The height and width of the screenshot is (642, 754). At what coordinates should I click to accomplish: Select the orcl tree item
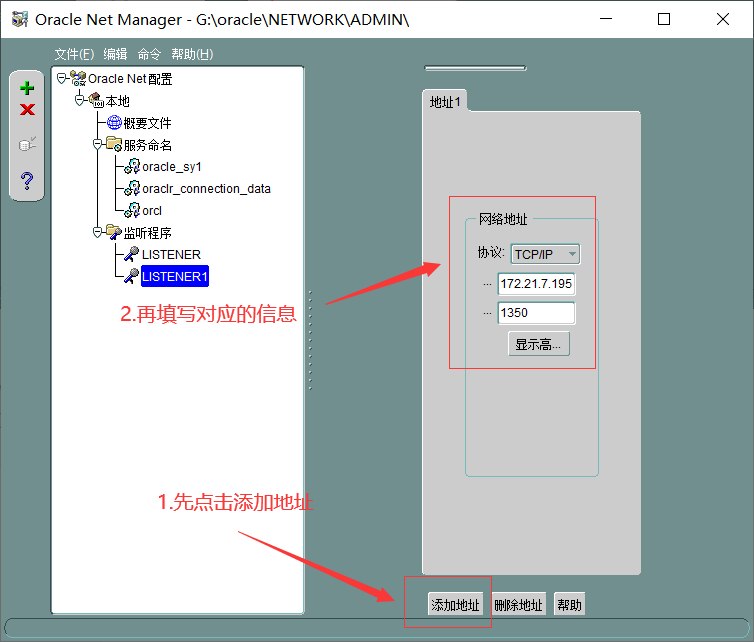152,211
